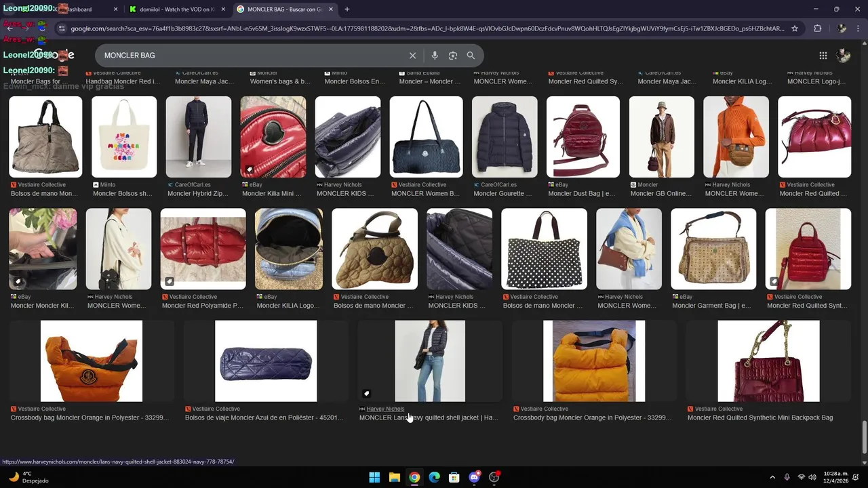Open File Explorer from the taskbar
The image size is (868, 488).
pyautogui.click(x=395, y=477)
